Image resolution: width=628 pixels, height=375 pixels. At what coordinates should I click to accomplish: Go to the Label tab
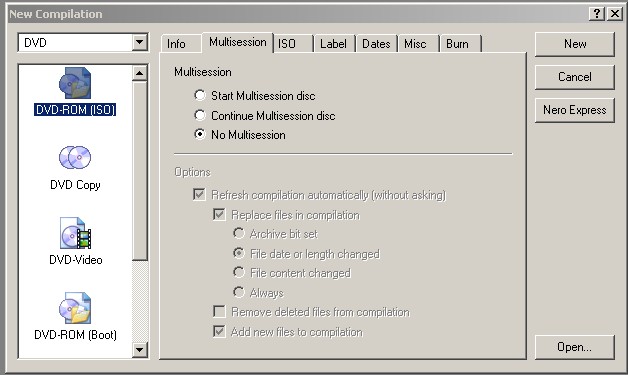point(335,44)
